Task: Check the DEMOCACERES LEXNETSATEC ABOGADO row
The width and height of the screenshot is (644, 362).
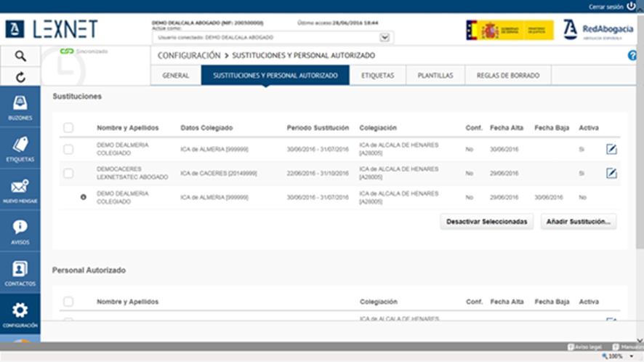Action: click(68, 173)
